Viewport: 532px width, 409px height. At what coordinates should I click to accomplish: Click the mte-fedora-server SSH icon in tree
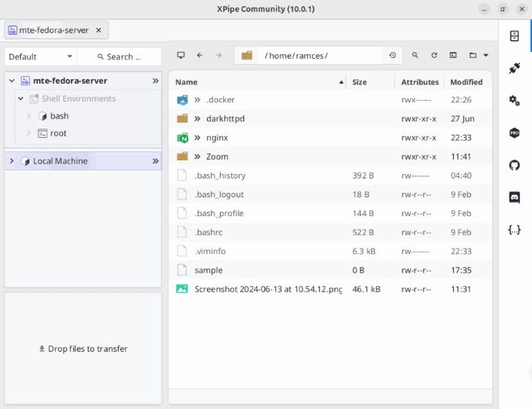pyautogui.click(x=25, y=81)
